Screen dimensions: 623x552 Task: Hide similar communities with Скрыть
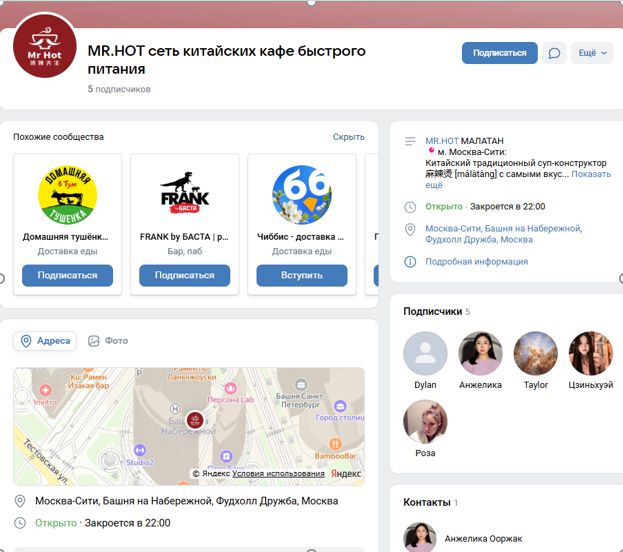click(348, 137)
